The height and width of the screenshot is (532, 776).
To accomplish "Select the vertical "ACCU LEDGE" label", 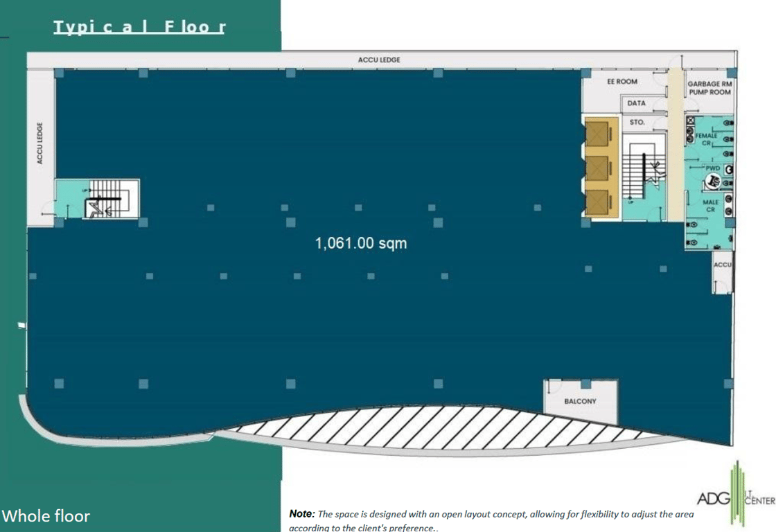I will point(39,143).
